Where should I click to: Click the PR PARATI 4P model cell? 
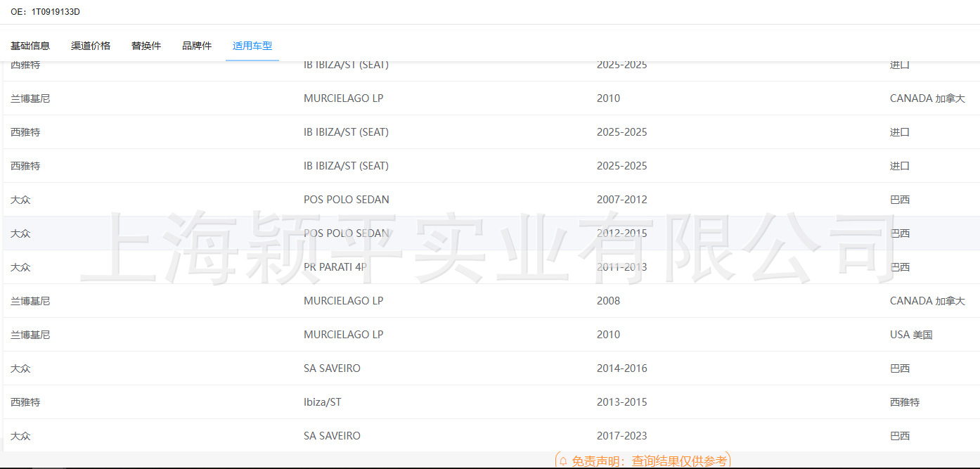coord(335,267)
